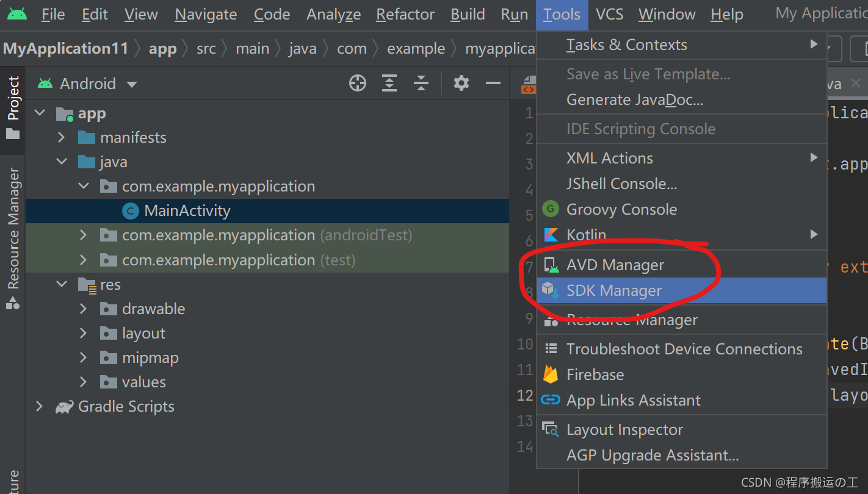Expand the test package arrow
Image resolution: width=868 pixels, height=494 pixels.
84,260
